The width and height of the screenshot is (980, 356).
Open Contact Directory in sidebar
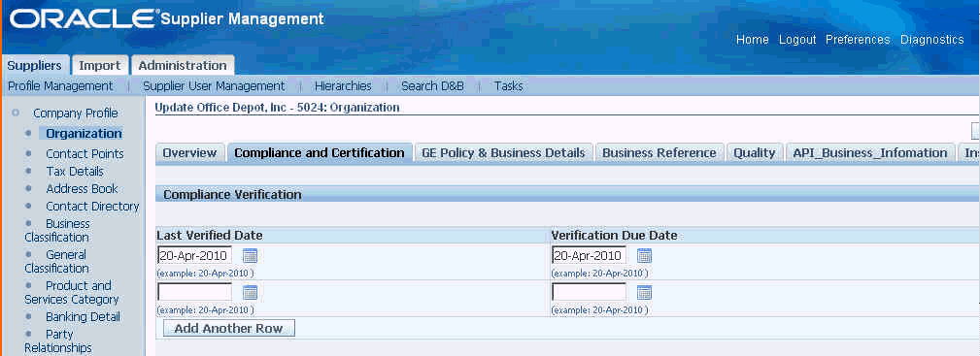pyautogui.click(x=92, y=206)
